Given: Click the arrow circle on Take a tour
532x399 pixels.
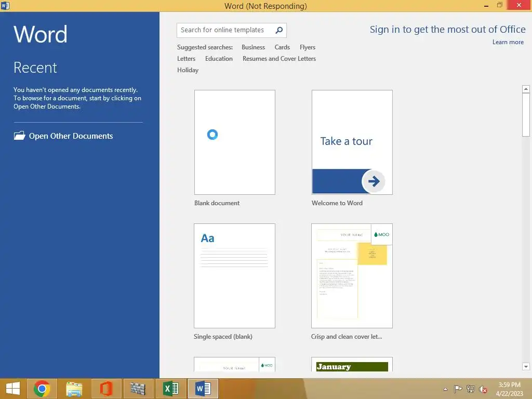Looking at the screenshot, I should 374,181.
